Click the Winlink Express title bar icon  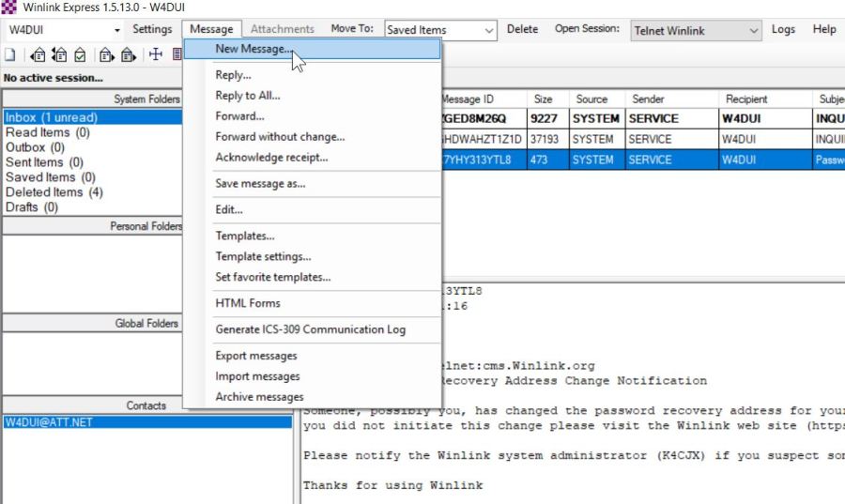(9, 8)
